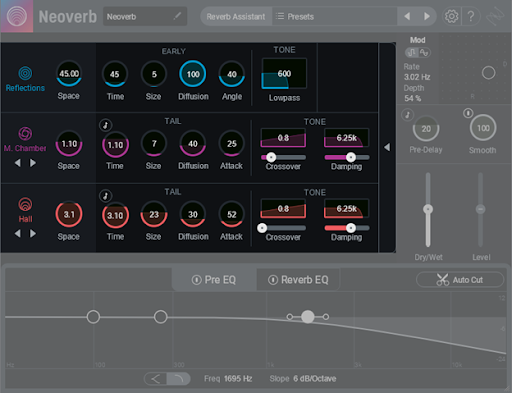Toggle the Reverb EQ power button
The height and width of the screenshot is (393, 512).
(x=273, y=280)
